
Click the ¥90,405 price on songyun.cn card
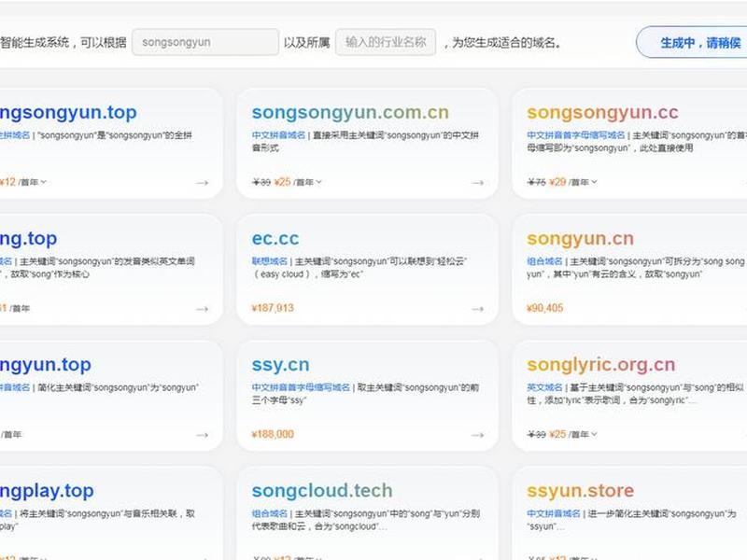pos(545,308)
